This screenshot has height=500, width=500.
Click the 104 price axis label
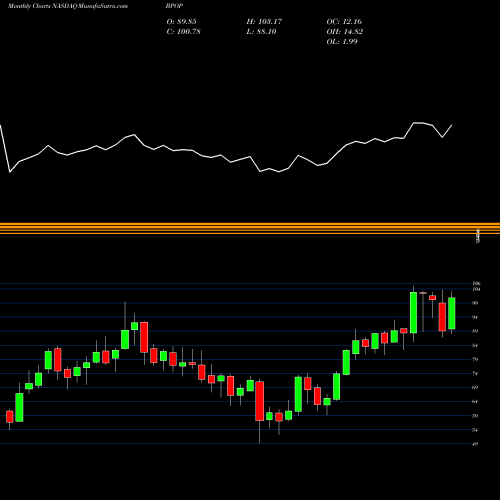click(x=477, y=289)
